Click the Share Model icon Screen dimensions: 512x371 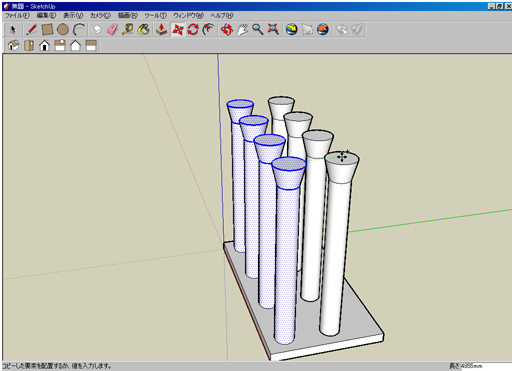(x=357, y=30)
